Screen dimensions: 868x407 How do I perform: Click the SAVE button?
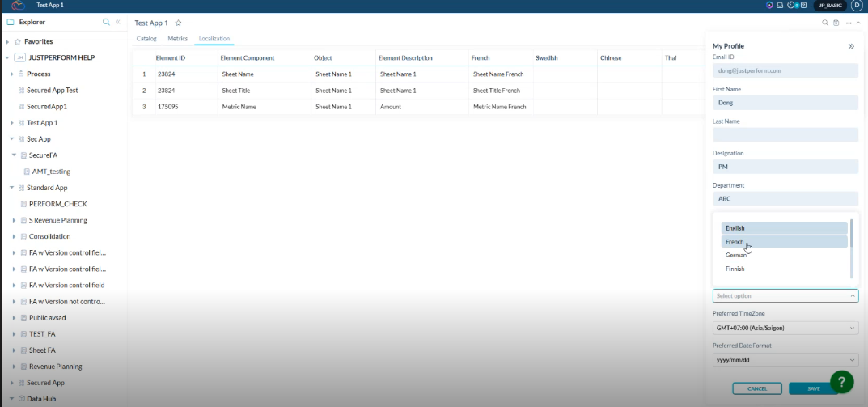tap(813, 388)
